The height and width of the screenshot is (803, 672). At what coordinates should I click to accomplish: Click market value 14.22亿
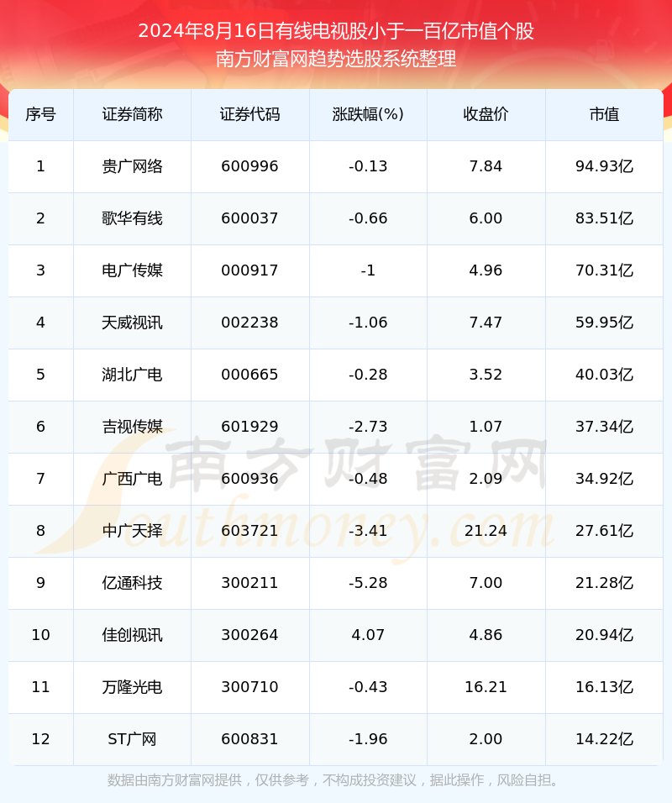(x=605, y=739)
